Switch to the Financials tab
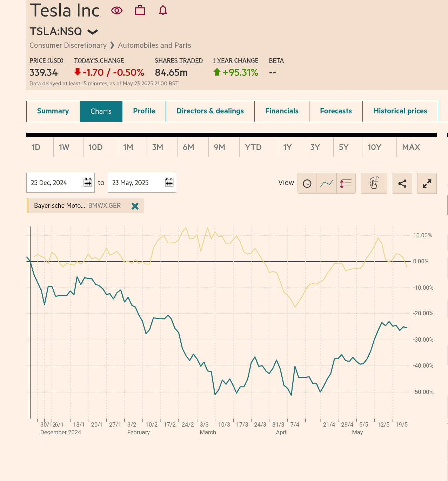 coord(282,111)
